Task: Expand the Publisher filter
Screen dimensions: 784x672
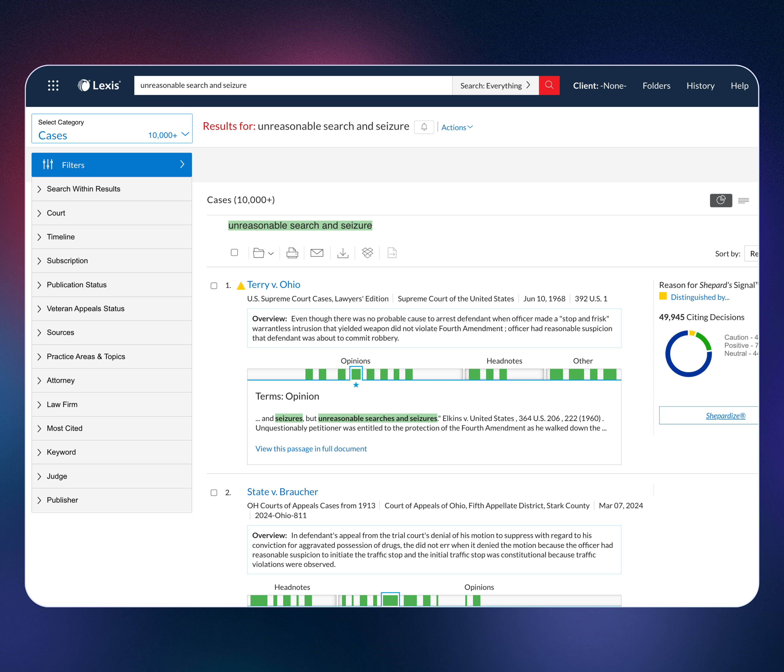Action: [112, 500]
